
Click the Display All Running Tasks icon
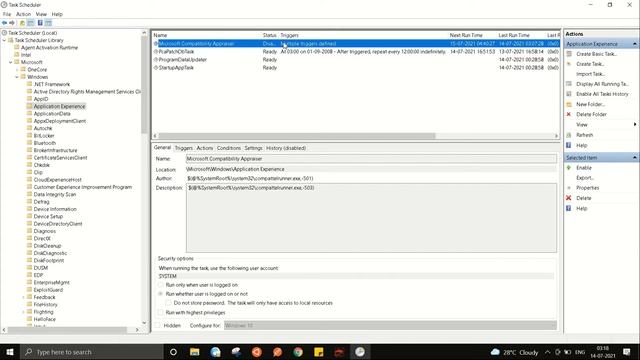569,84
